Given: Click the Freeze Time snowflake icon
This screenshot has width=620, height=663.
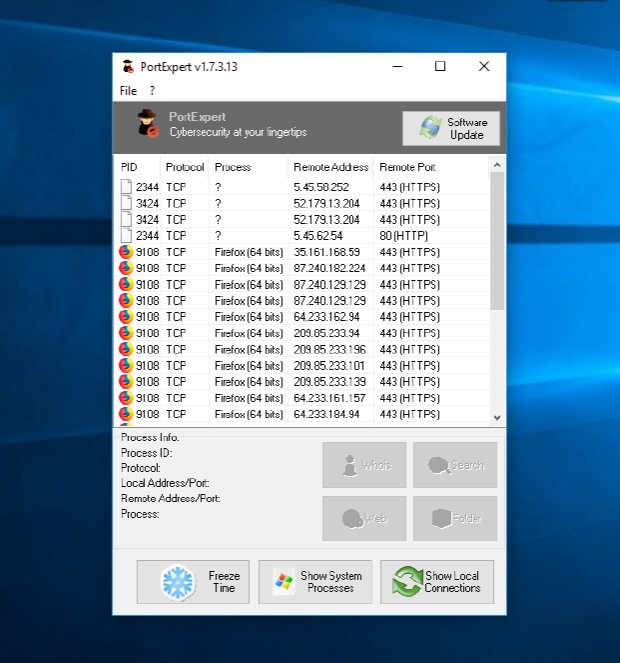Looking at the screenshot, I should [x=179, y=582].
